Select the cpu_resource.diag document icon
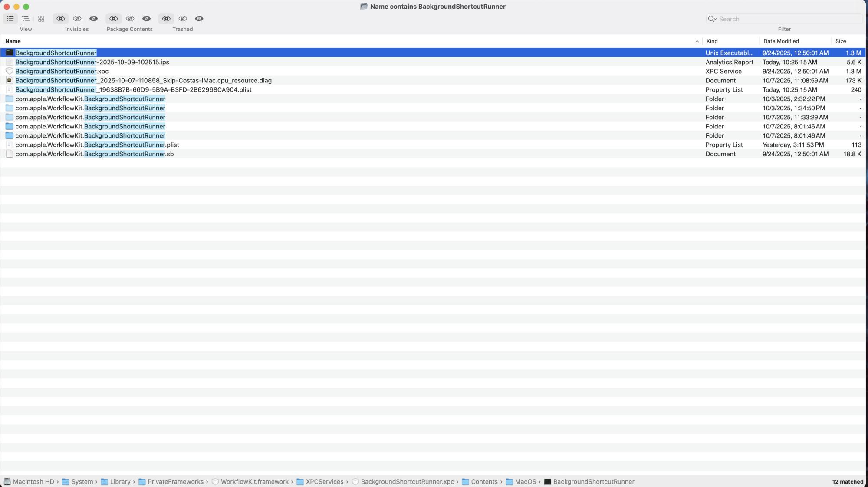Image resolution: width=868 pixels, height=487 pixels. point(9,80)
